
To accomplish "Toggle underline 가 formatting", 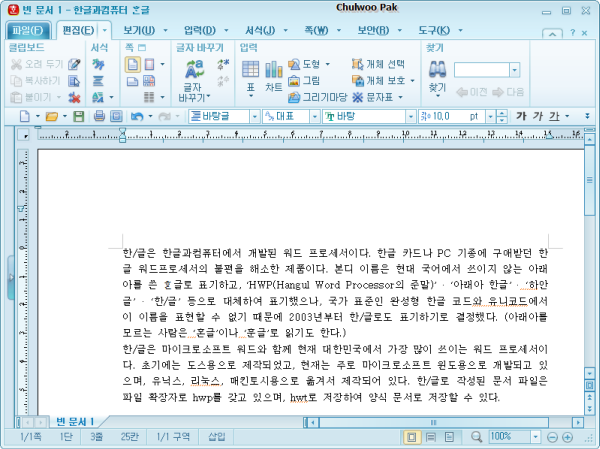I will [554, 116].
